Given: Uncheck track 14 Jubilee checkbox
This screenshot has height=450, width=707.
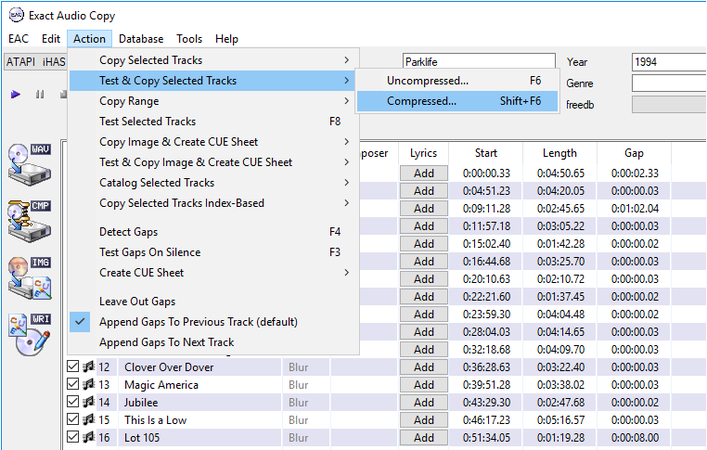Looking at the screenshot, I should 73,401.
